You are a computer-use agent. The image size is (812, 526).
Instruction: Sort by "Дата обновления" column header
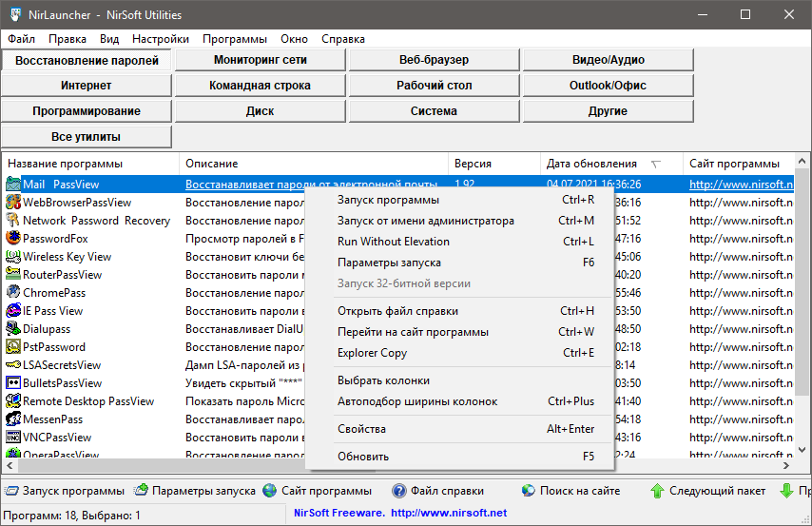591,164
